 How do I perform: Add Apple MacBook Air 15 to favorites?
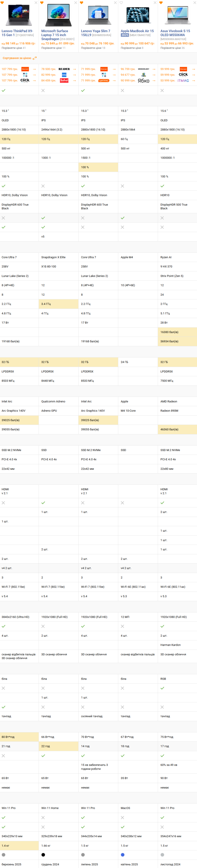pyautogui.click(x=121, y=3)
